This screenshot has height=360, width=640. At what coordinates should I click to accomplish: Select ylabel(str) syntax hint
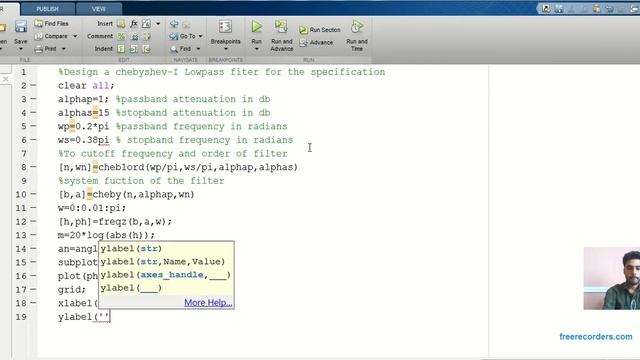tap(131, 248)
